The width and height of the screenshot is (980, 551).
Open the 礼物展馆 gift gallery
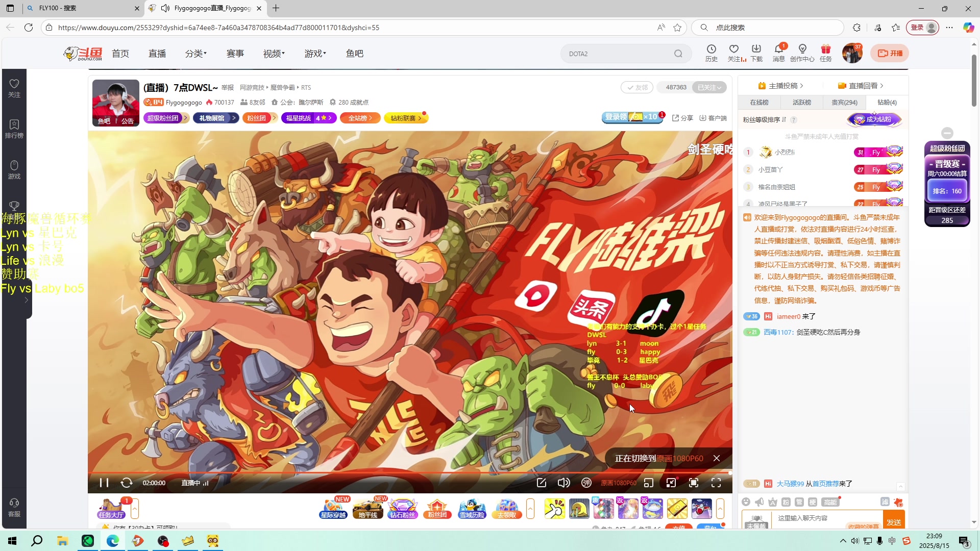(215, 118)
